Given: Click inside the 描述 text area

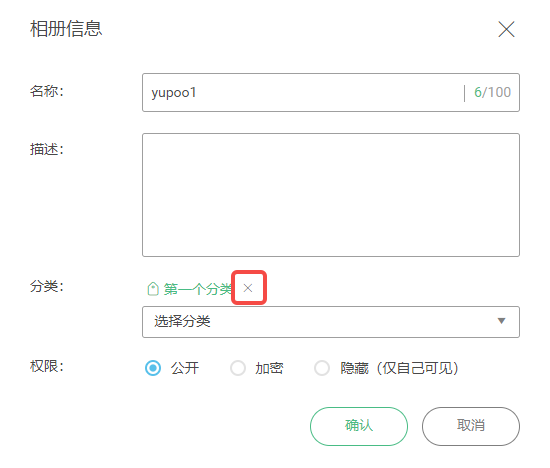Looking at the screenshot, I should tap(331, 195).
